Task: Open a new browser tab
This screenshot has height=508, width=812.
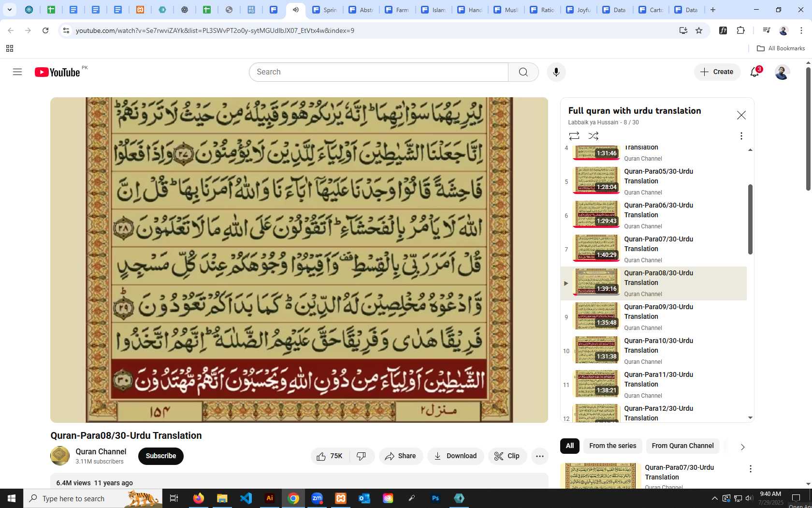Action: pos(713,10)
